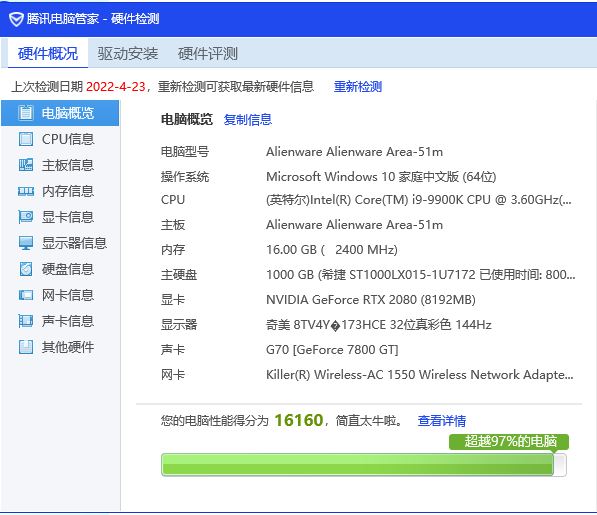Click the Killer(R) Wireless-AC 1550 value
Viewport: 597px width, 515px height.
419,375
